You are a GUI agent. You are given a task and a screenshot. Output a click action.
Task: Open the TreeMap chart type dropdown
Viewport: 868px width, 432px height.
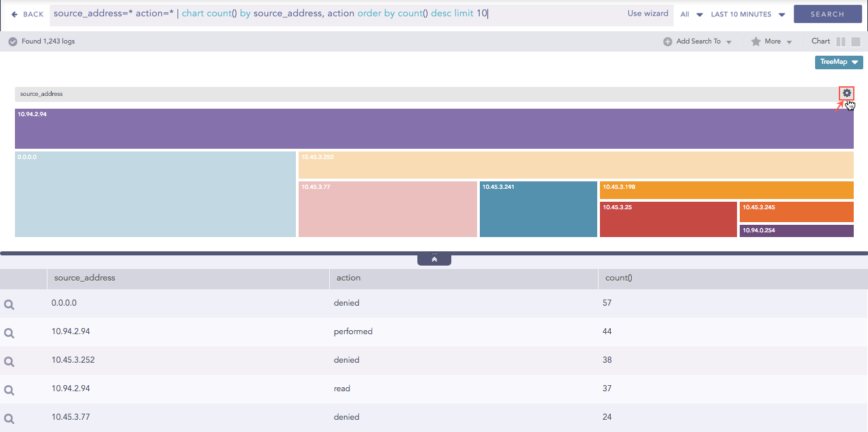pos(838,62)
